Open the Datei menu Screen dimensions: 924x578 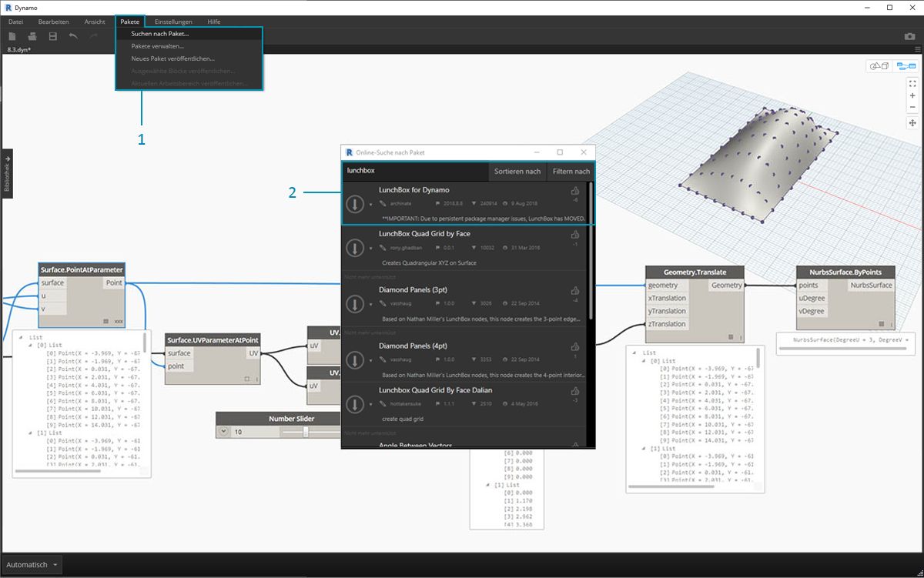click(16, 22)
